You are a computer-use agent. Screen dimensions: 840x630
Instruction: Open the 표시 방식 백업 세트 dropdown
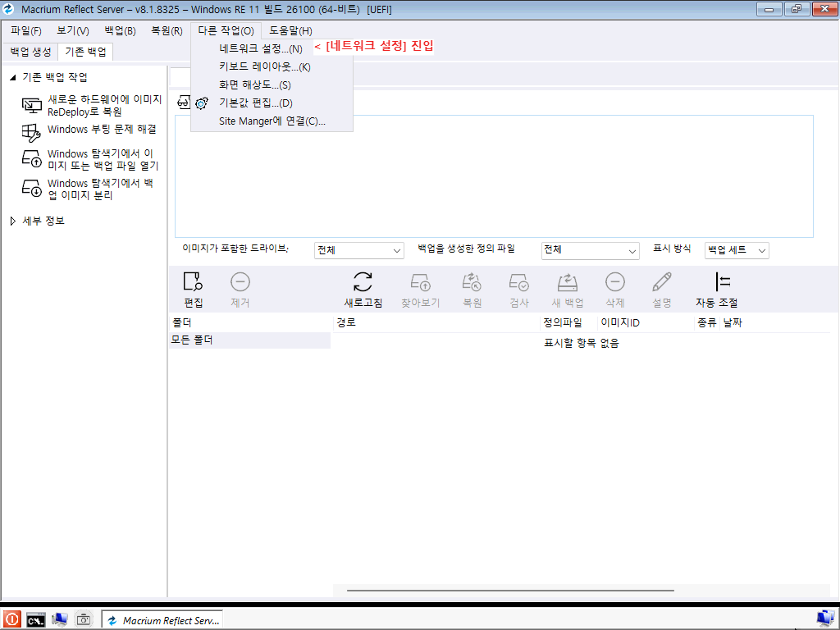point(737,250)
